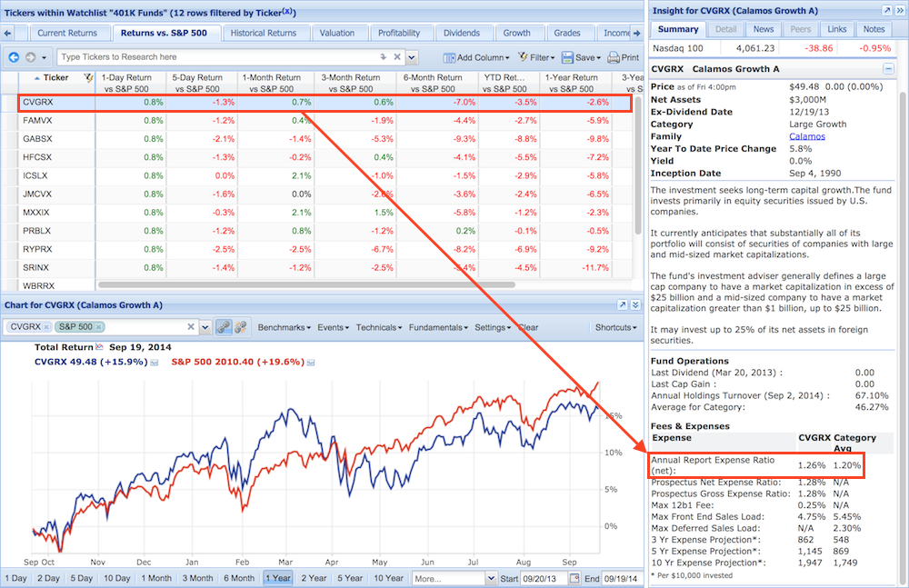Remove the Ticker filter via (x) link
The width and height of the screenshot is (909, 588).
pyautogui.click(x=289, y=12)
